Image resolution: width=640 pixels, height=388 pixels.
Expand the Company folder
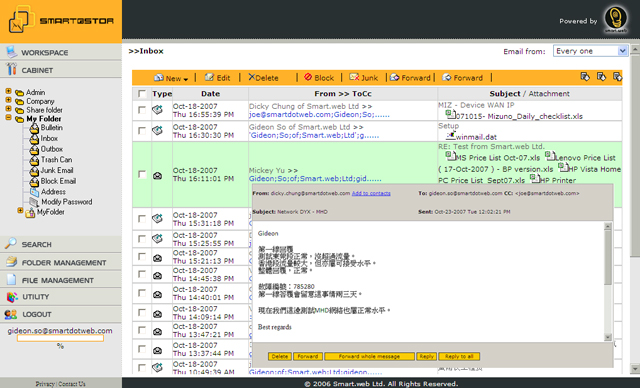click(9, 100)
